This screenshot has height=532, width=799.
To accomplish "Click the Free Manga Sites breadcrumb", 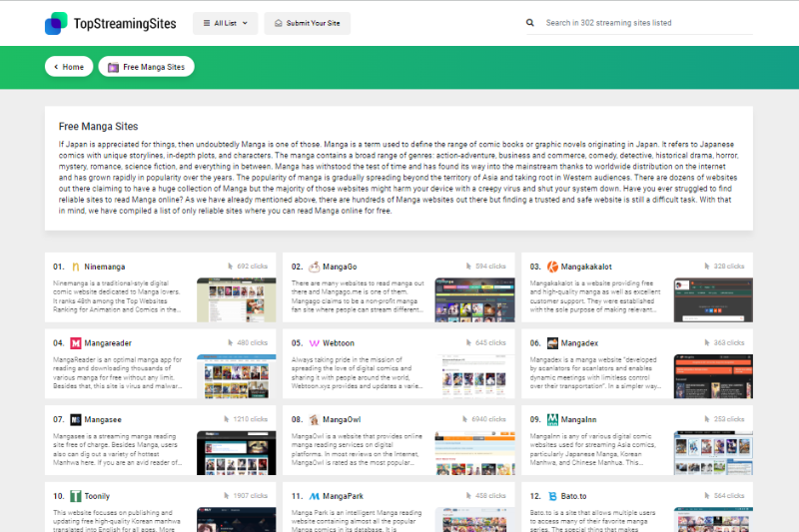I will click(146, 67).
